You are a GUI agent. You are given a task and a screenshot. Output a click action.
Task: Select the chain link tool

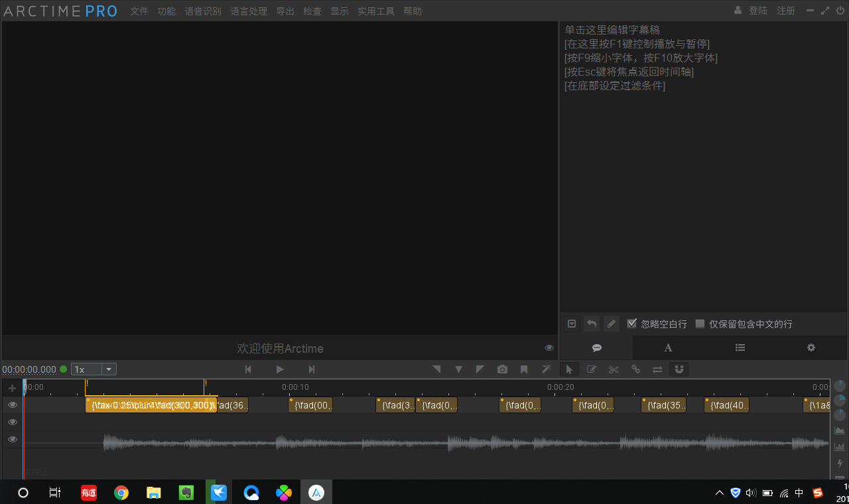point(635,369)
